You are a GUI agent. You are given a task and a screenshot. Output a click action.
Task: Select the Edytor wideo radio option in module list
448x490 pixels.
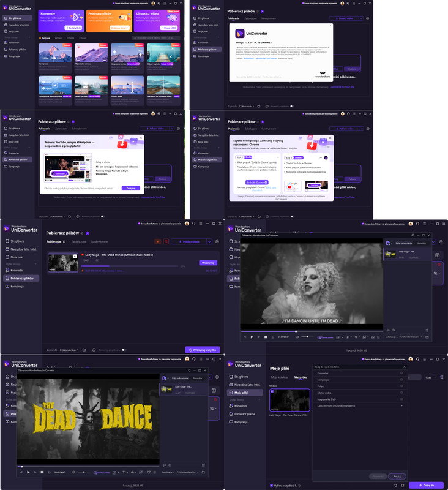pos(402,393)
